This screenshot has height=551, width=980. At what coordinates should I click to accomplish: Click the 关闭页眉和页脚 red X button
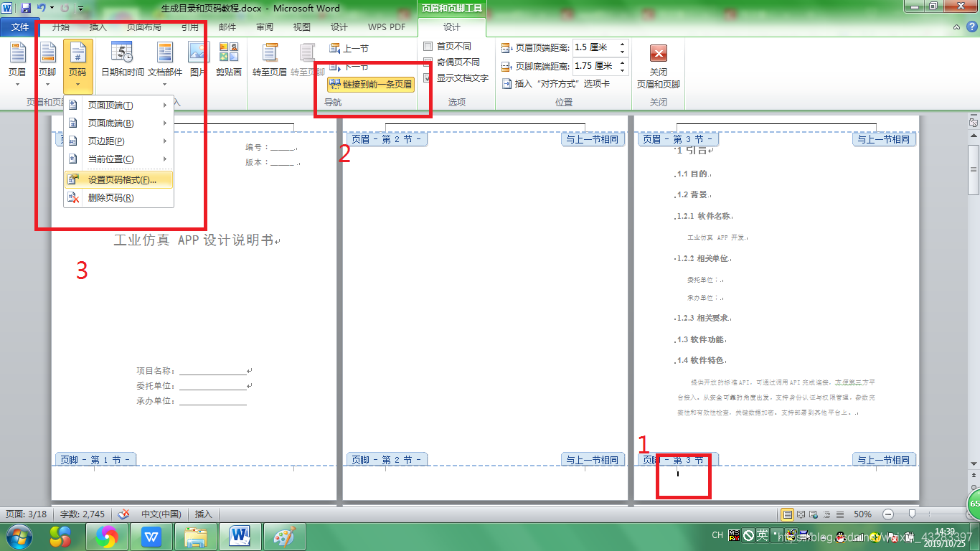658,65
